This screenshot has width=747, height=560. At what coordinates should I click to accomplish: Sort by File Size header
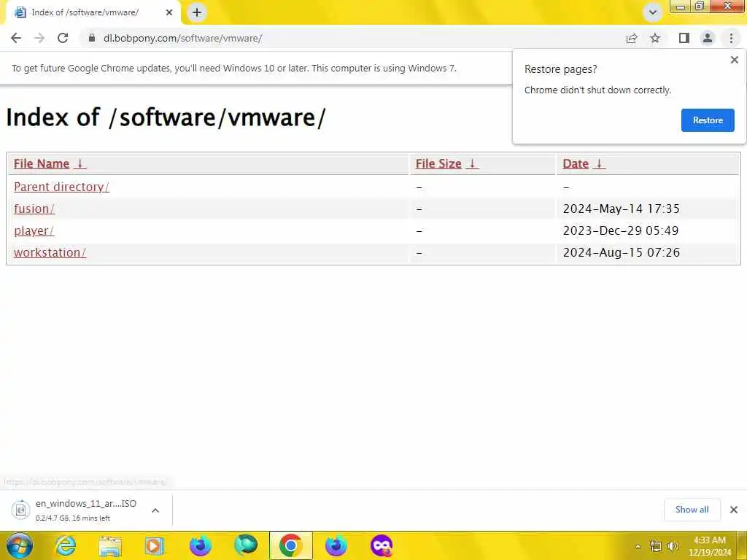click(x=438, y=163)
